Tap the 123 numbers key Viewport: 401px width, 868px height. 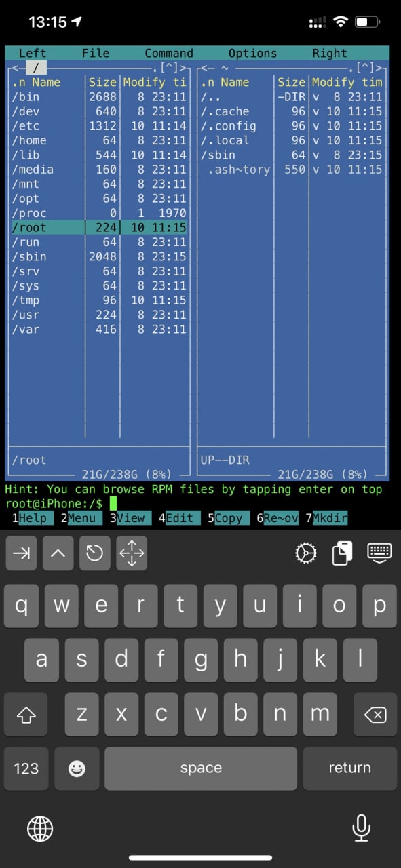tap(26, 768)
